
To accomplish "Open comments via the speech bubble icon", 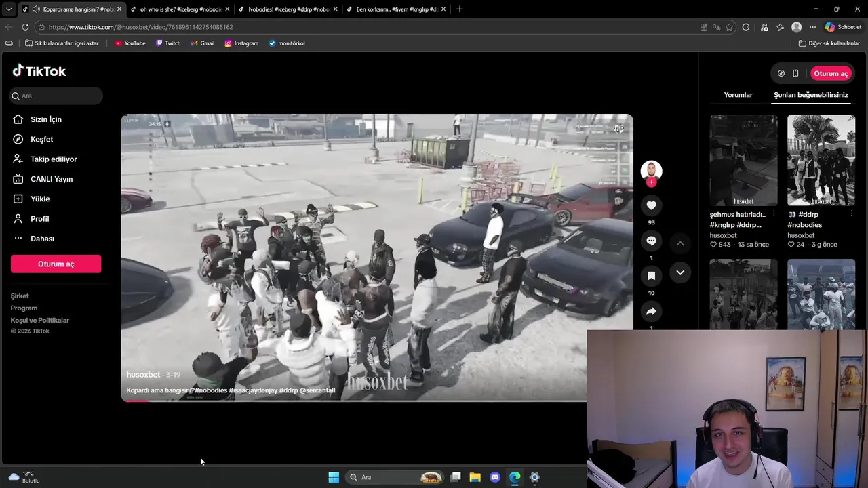I will click(x=651, y=241).
